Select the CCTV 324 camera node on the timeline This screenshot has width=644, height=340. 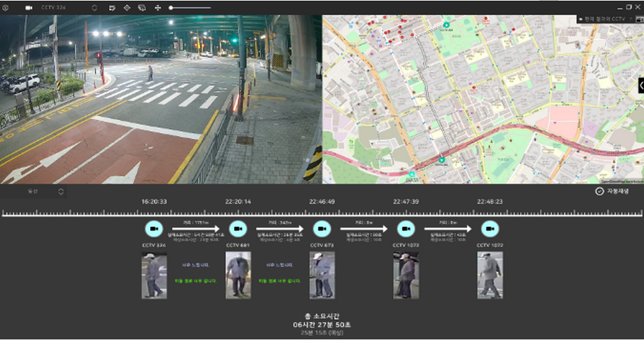point(154,229)
